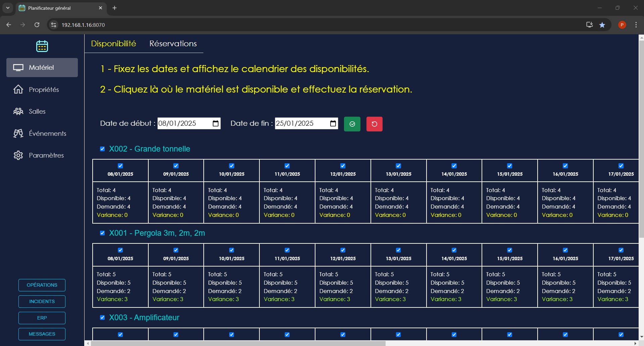Bookmark page with star icon
This screenshot has height=346, width=644.
pyautogui.click(x=602, y=25)
